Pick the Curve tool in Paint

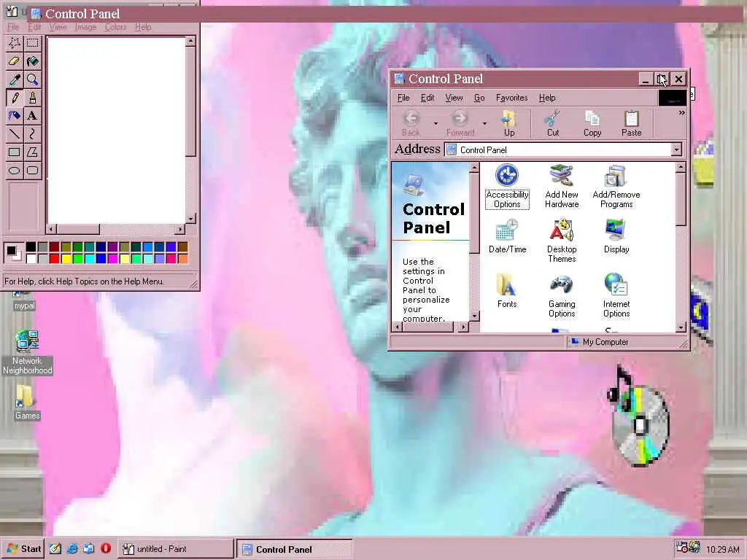point(32,134)
